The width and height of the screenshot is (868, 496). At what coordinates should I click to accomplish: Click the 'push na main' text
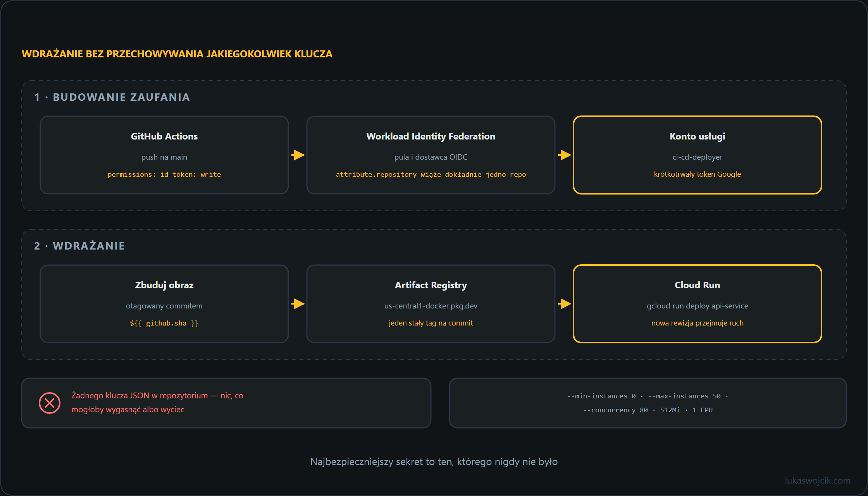(164, 157)
